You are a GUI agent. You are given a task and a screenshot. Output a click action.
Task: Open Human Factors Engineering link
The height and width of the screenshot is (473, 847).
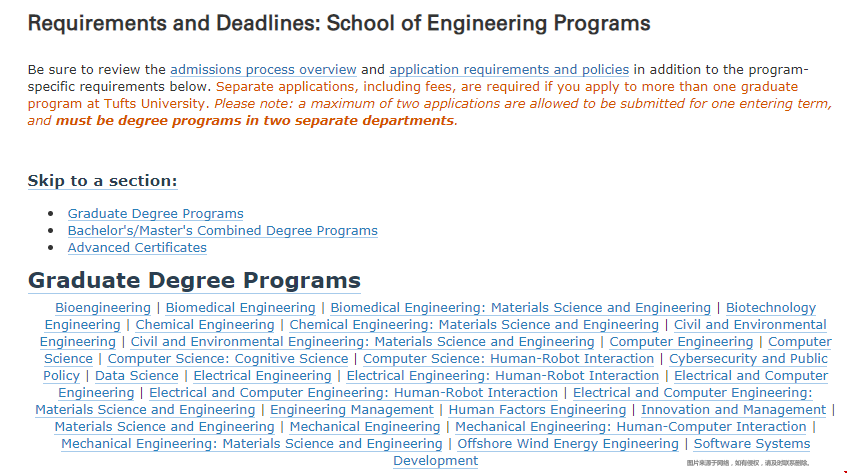point(537,410)
